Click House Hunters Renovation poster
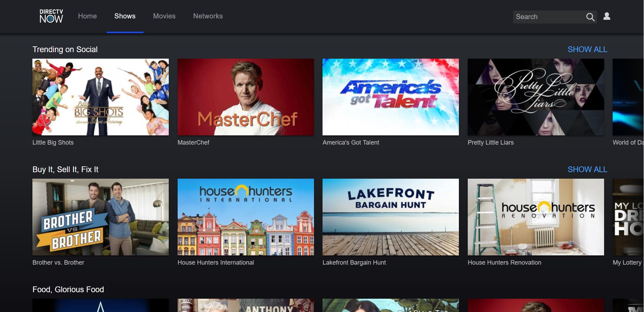644x312 pixels. (536, 217)
